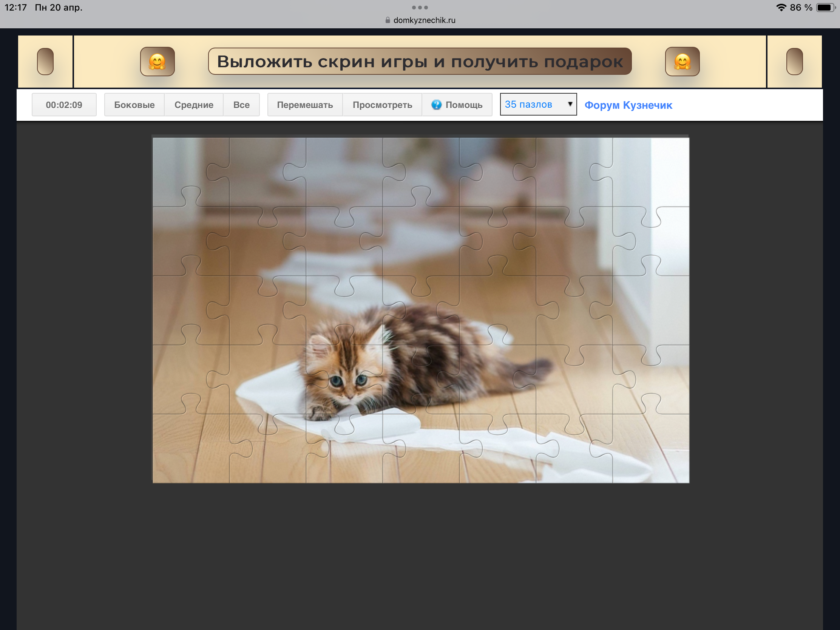Open the Форум Кузнечик link
Viewport: 840px width, 630px height.
pos(628,105)
